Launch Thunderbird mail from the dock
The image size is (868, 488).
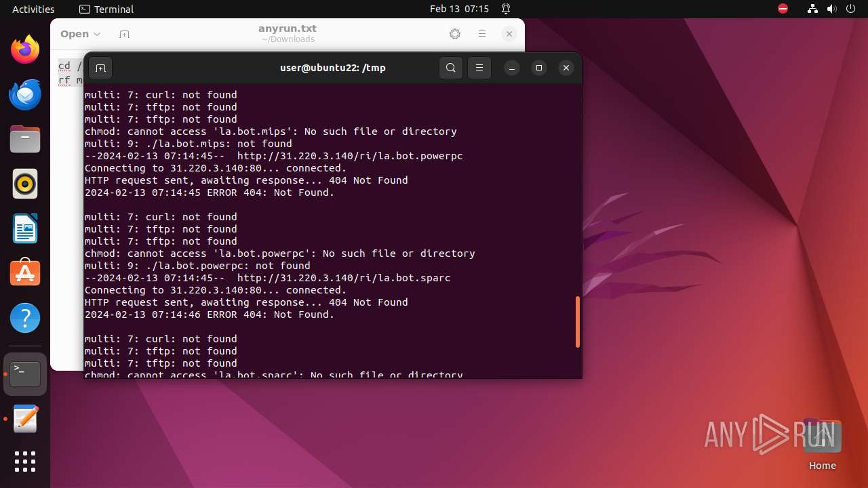click(x=25, y=94)
